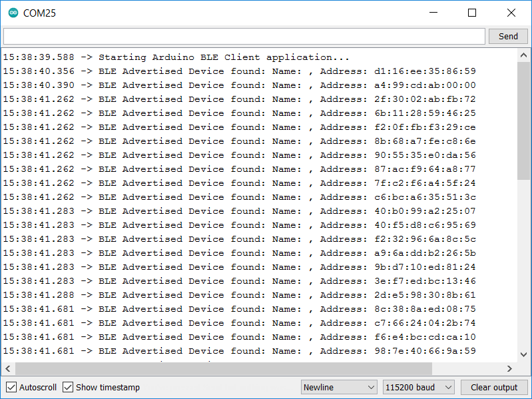The width and height of the screenshot is (532, 399).
Task: Close the COM25 serial monitor window
Action: coord(511,13)
